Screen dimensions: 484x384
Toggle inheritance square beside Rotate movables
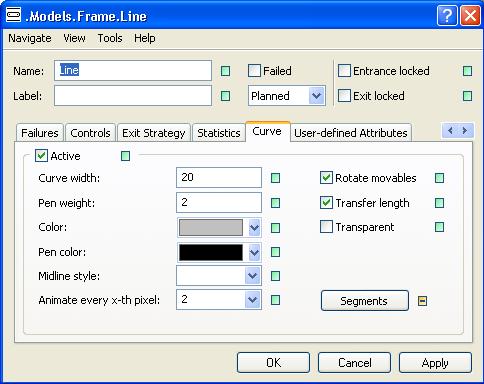pos(440,178)
